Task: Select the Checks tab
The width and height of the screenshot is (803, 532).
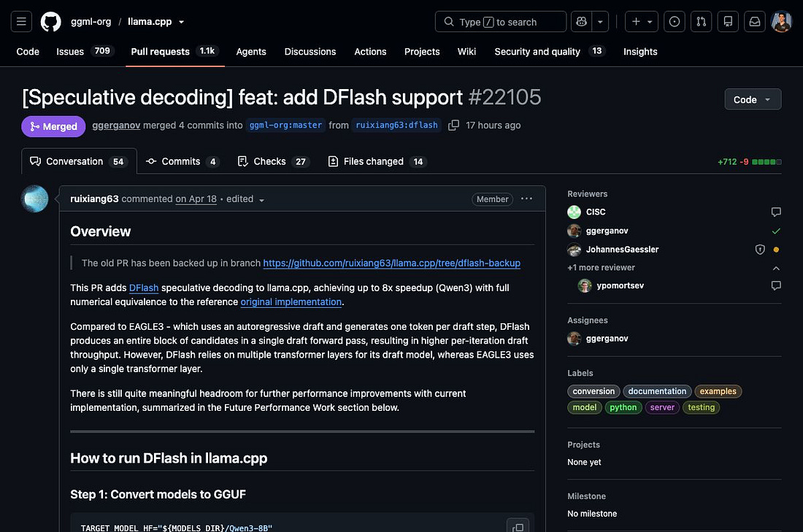Action: click(274, 161)
